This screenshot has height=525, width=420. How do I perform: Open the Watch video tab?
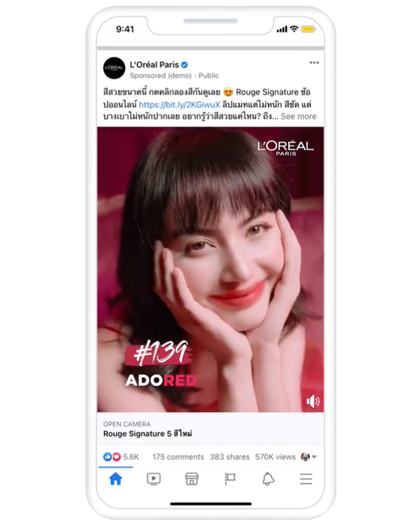[x=154, y=479]
